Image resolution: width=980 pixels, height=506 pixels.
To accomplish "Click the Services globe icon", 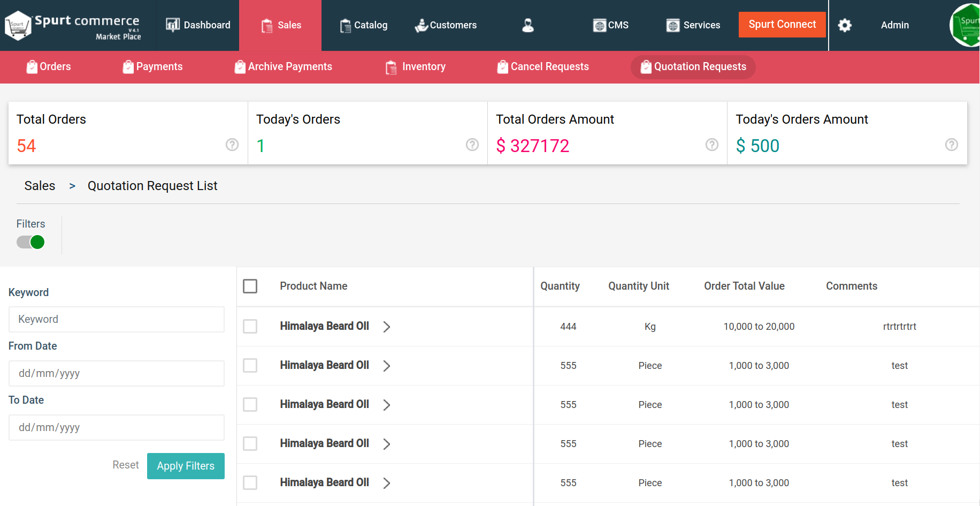I will (x=673, y=25).
